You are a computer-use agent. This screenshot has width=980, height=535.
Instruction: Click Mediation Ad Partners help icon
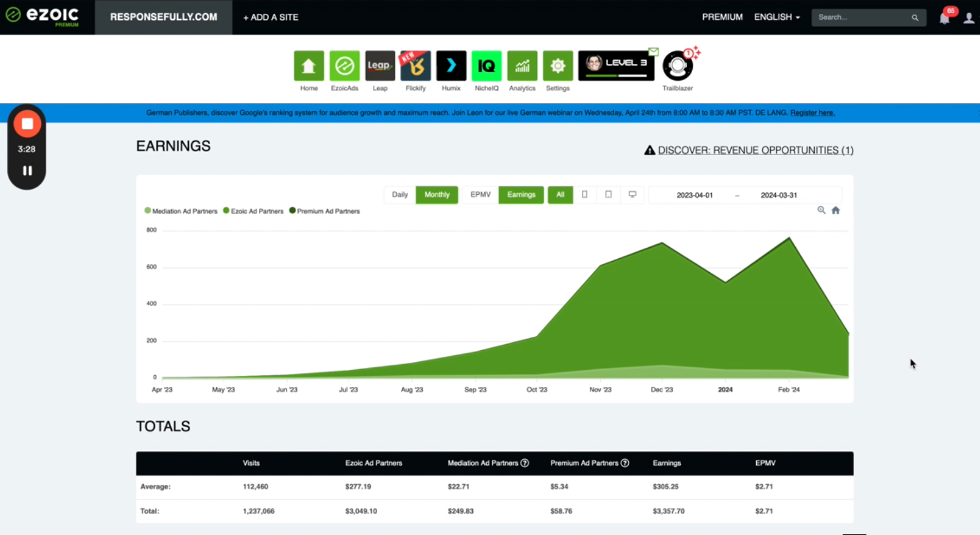pyautogui.click(x=524, y=463)
